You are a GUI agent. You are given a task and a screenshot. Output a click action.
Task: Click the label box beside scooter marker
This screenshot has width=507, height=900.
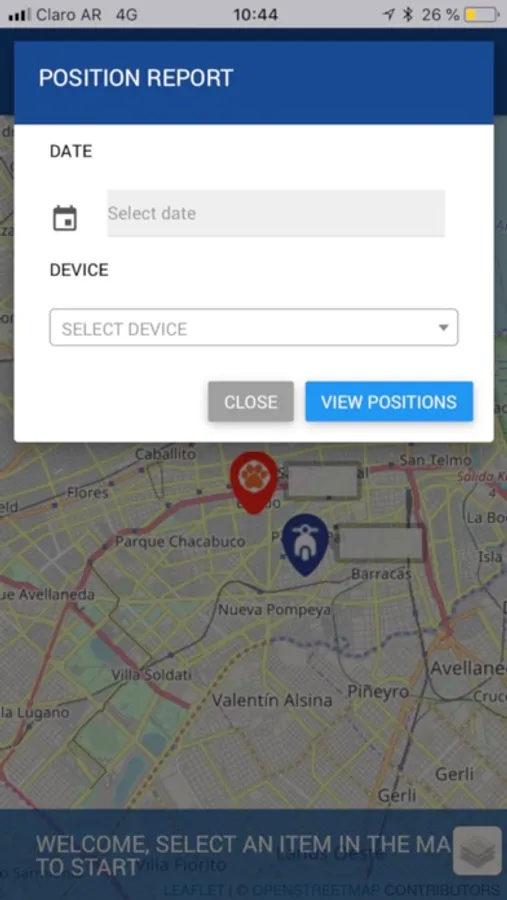pyautogui.click(x=380, y=543)
